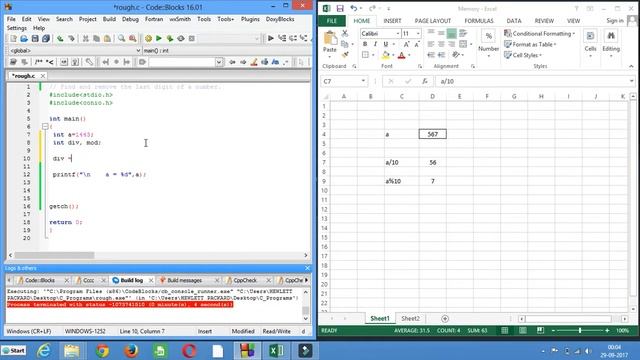Click New file icon in Code::Blocks toolbar
The height and width of the screenshot is (360, 640).
click(x=13, y=38)
